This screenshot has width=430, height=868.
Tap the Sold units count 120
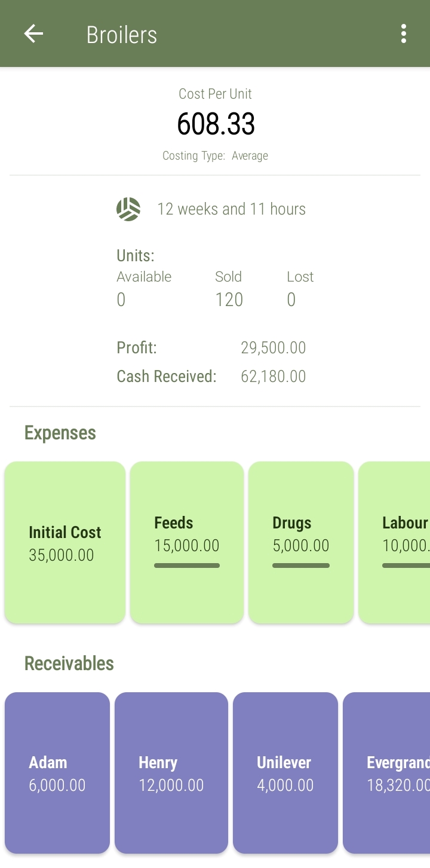pos(229,299)
